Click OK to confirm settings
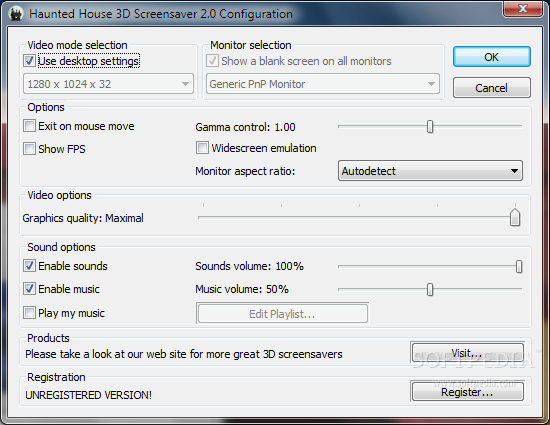550x425 pixels. pos(491,57)
